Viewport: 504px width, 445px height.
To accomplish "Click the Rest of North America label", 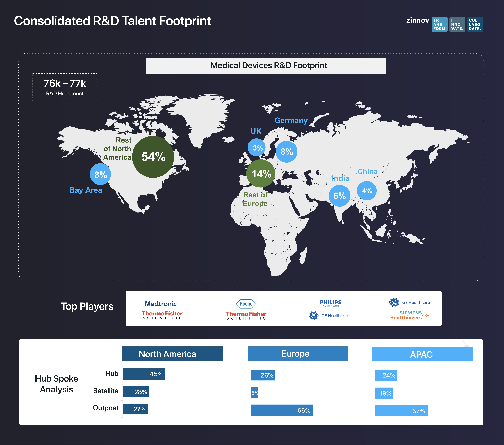I will click(117, 149).
